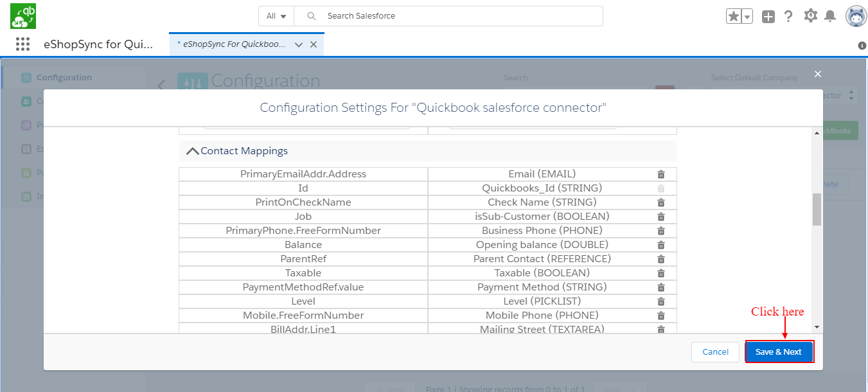Image resolution: width=868 pixels, height=392 pixels.
Task: Open Salesforce notifications bell
Action: pos(830,16)
